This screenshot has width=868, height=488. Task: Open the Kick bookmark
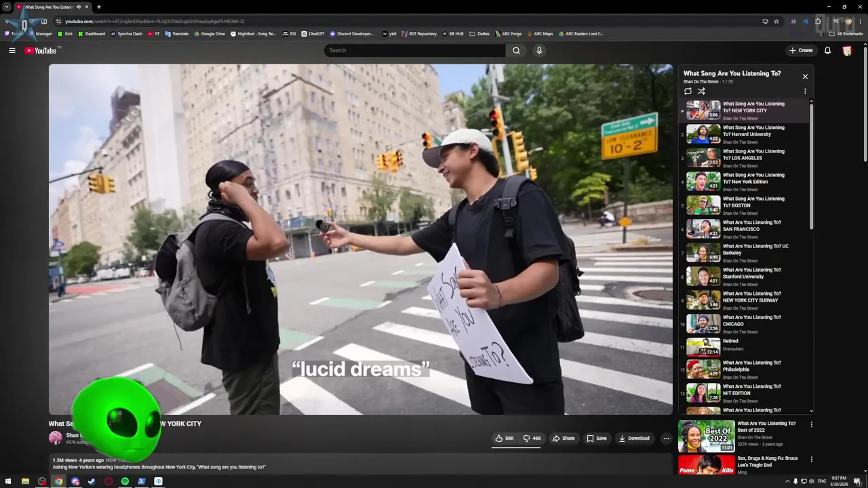point(65,33)
